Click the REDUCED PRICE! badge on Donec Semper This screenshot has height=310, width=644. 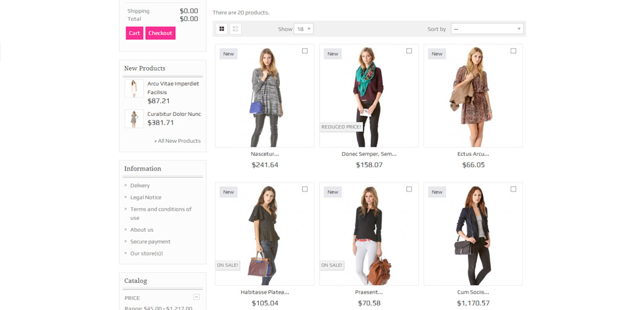pos(341,127)
